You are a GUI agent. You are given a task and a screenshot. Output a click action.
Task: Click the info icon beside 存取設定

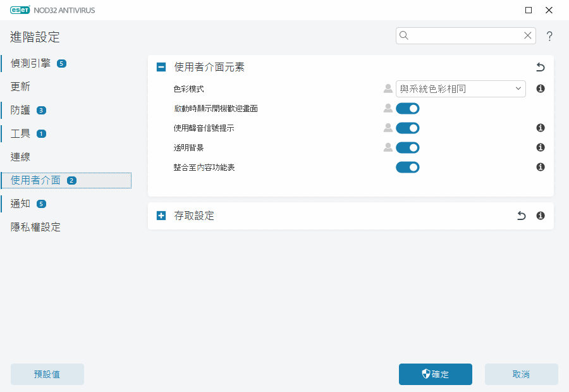[x=540, y=216]
